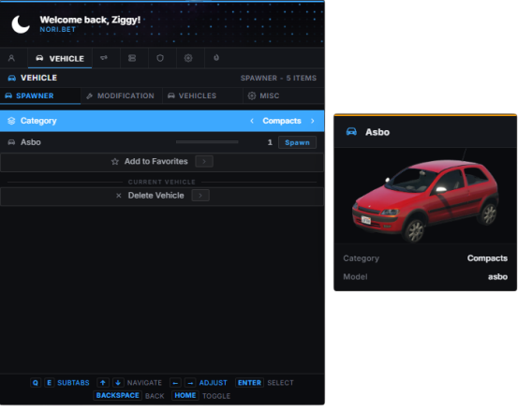Click the Compacts value in preview card
This screenshot has width=532, height=411.
487,258
